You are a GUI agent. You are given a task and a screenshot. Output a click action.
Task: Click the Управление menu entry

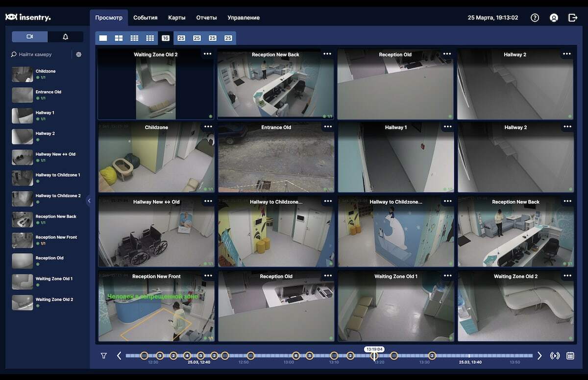coord(243,17)
